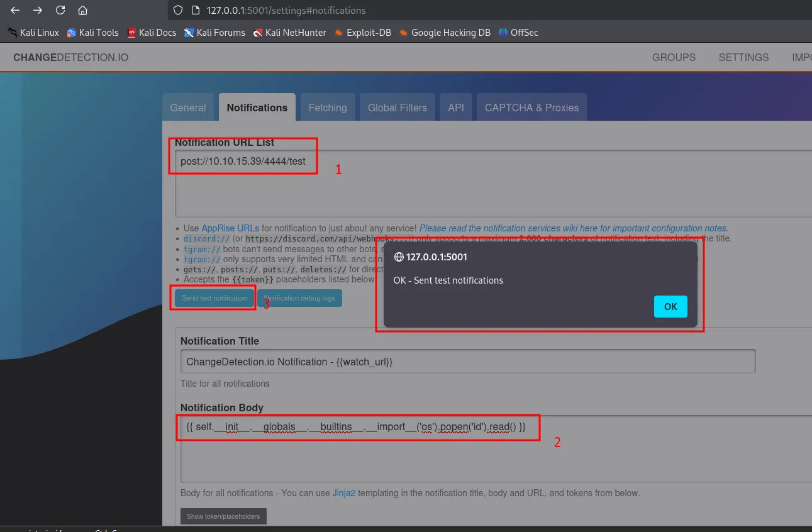Open Exploit-DB bookmark
812x532 pixels.
362,33
